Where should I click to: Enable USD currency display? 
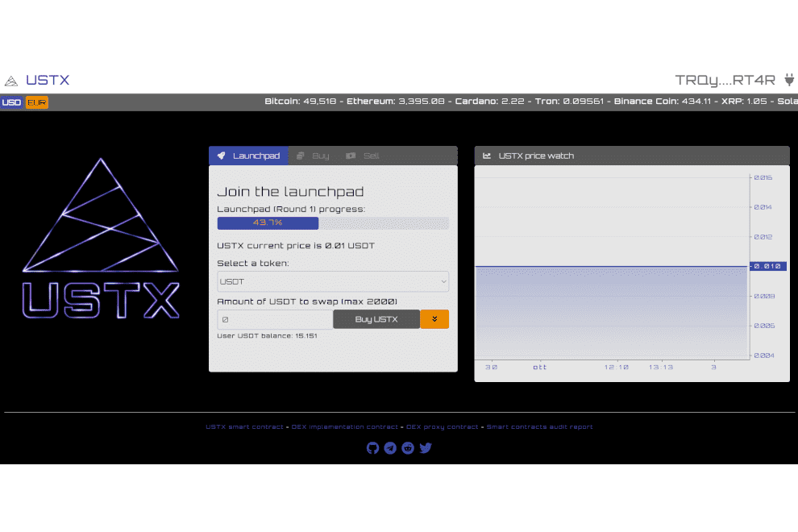click(11, 102)
